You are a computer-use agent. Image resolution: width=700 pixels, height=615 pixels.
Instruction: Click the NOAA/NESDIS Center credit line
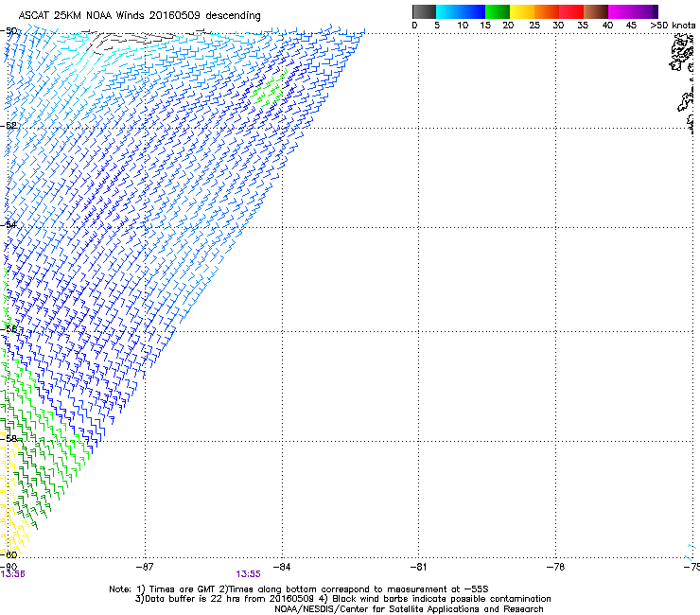(x=409, y=609)
